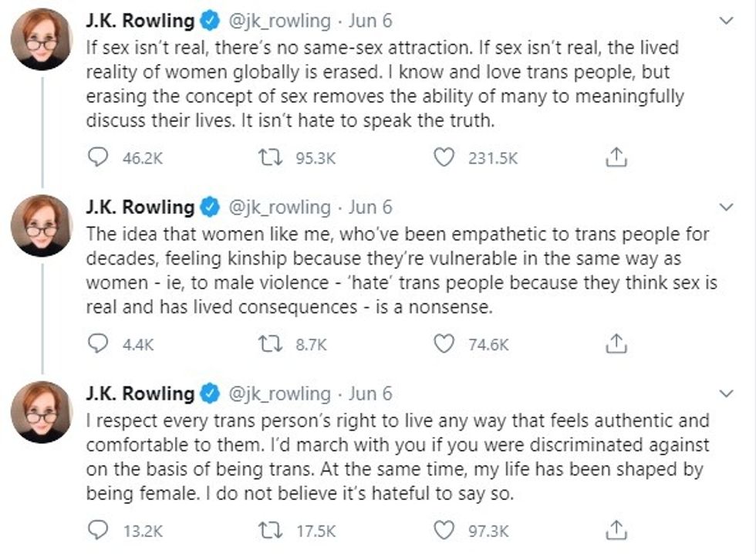Image resolution: width=756 pixels, height=554 pixels.
Task: Click the reply icon on the second tweet
Action: (x=97, y=343)
